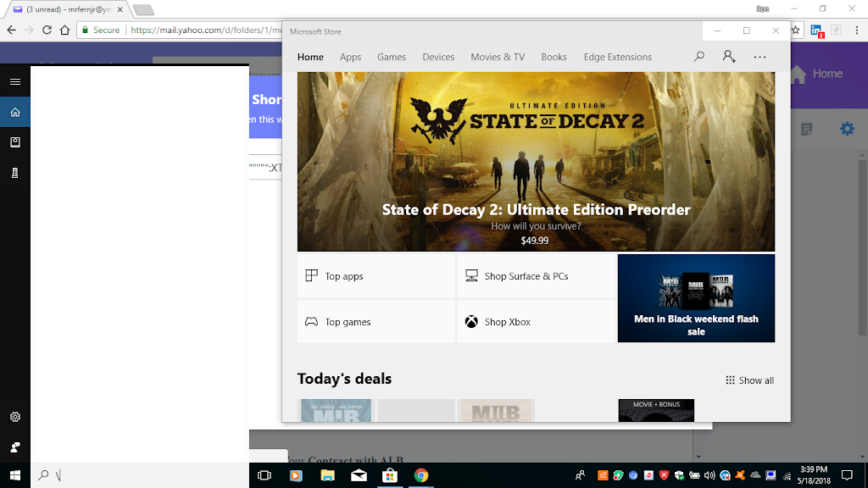Open State of Decay 2 preorder banner
The height and width of the screenshot is (488, 868).
click(x=536, y=162)
